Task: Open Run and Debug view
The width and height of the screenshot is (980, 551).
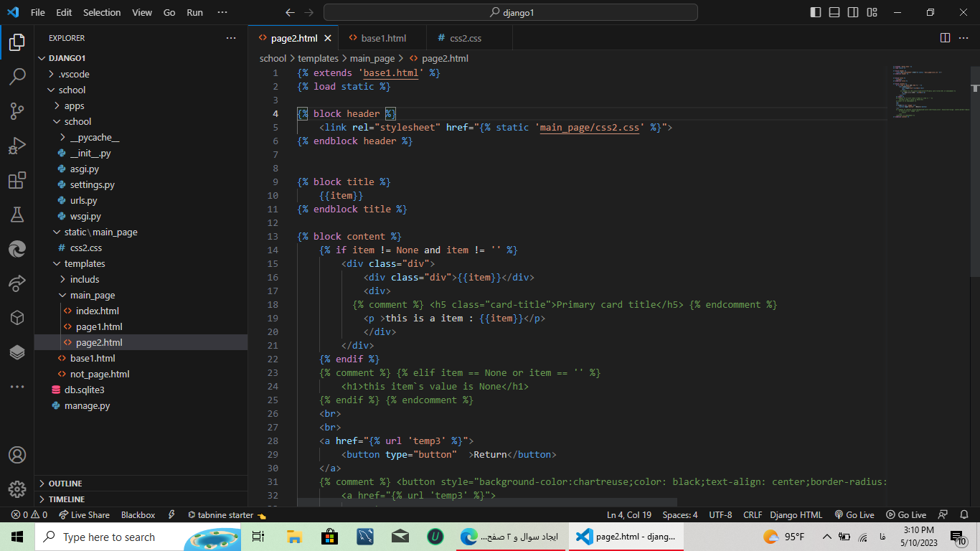Action: pyautogui.click(x=17, y=146)
